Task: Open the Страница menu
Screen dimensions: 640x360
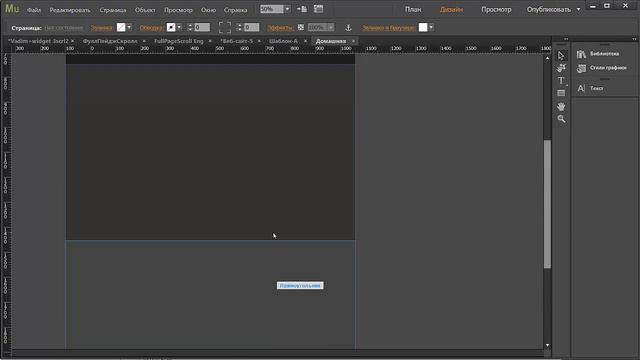Action: point(113,10)
